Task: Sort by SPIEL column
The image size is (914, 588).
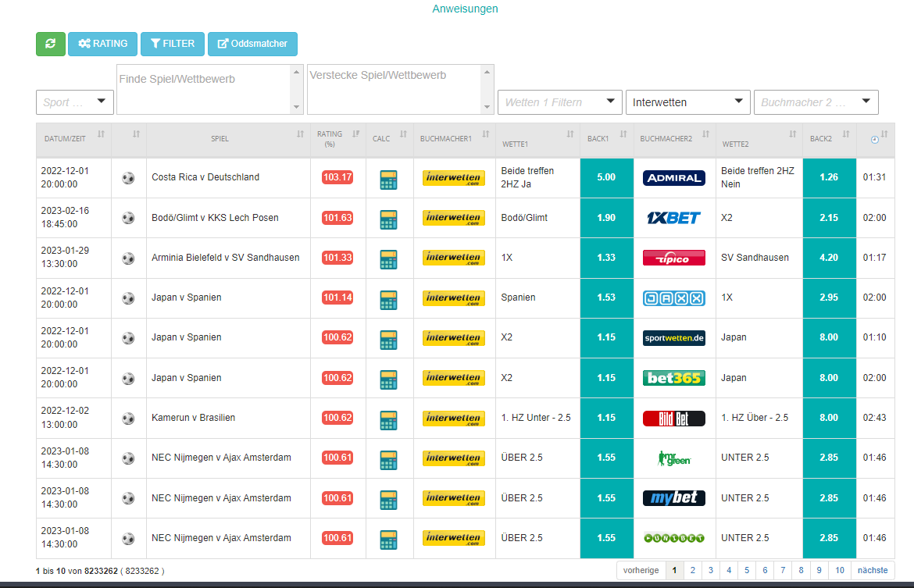Action: pos(228,139)
